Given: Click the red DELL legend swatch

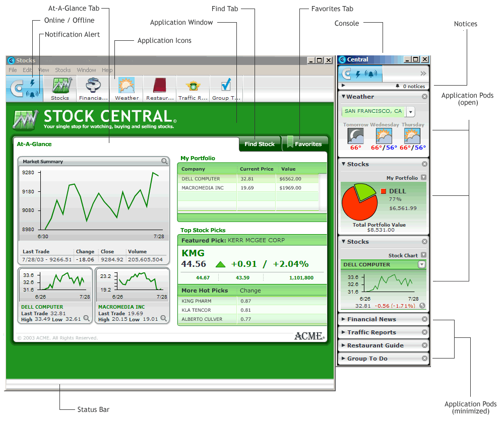Looking at the screenshot, I should tap(383, 191).
